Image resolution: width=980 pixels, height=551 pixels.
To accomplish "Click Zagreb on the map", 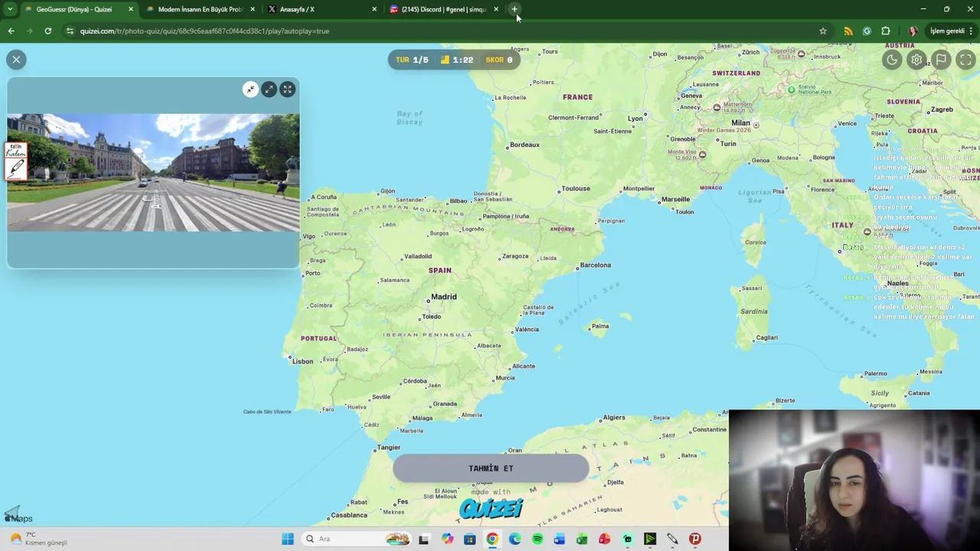I will 941,109.
